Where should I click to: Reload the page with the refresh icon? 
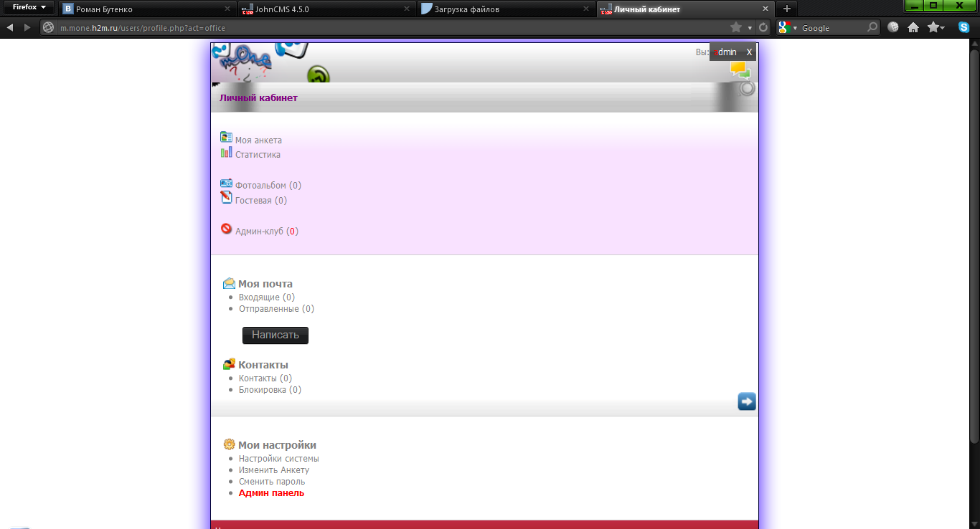[763, 27]
